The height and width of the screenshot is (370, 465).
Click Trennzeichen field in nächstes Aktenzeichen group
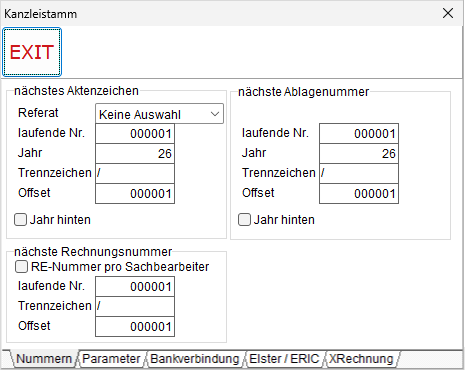click(x=135, y=173)
